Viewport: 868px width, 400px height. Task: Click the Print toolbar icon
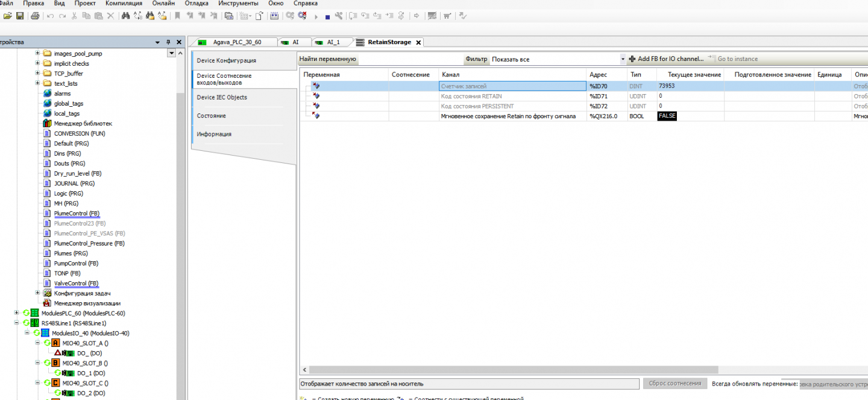coord(35,16)
